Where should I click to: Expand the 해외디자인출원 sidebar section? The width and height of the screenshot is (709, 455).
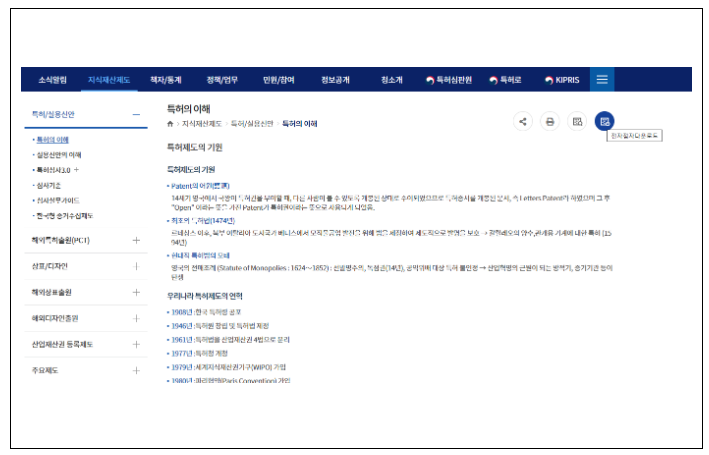(136, 318)
